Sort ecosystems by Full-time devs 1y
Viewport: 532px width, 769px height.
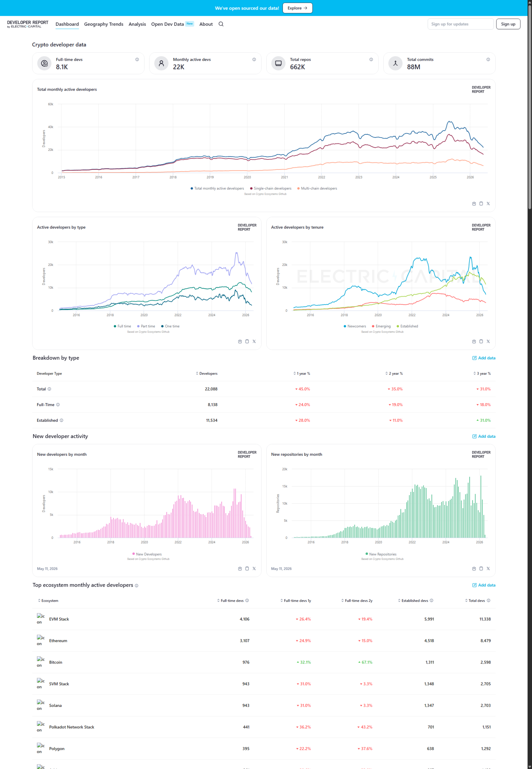point(296,600)
